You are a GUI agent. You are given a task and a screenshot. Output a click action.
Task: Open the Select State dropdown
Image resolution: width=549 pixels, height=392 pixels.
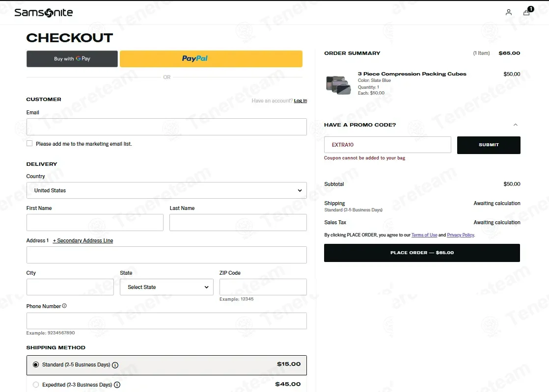point(166,287)
